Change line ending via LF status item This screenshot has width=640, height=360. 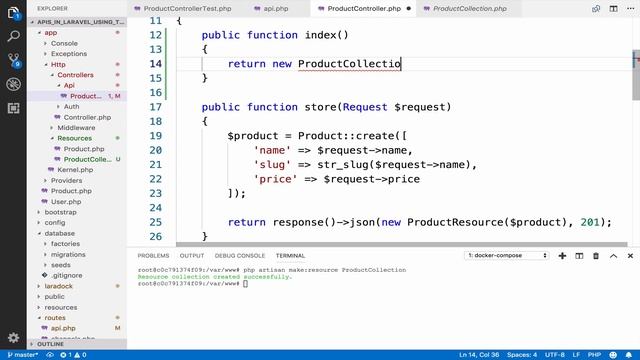[x=576, y=355]
